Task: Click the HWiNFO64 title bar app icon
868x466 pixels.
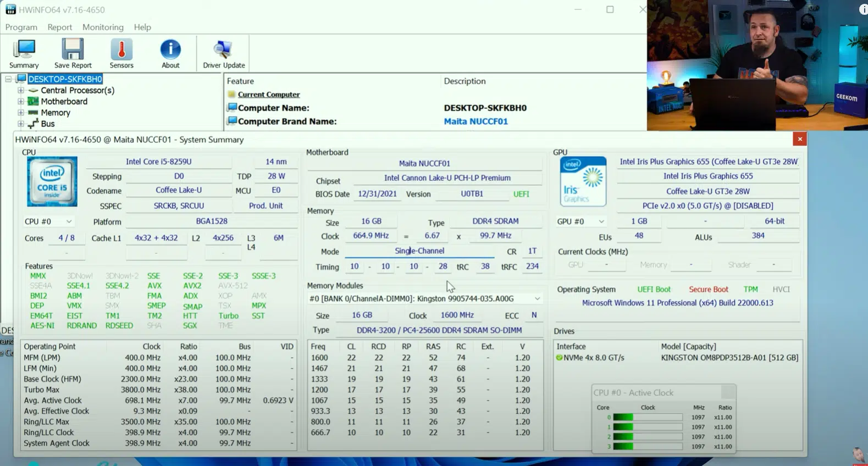Action: (10, 10)
